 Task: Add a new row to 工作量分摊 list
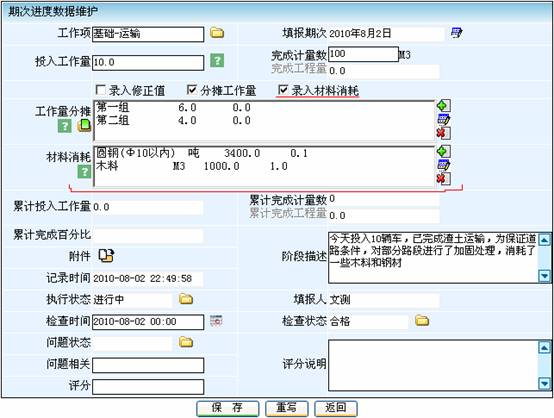(x=443, y=105)
